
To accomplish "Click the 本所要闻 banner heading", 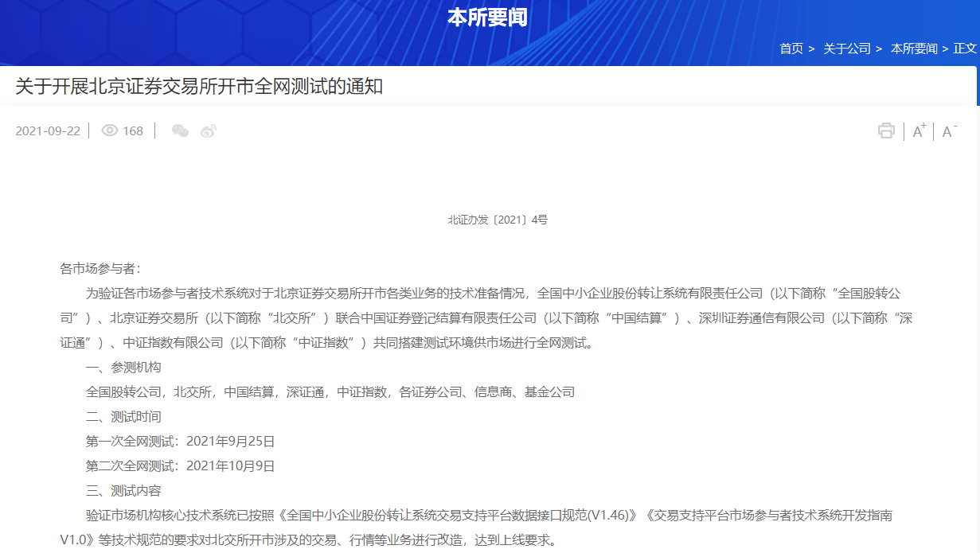I will tap(487, 18).
